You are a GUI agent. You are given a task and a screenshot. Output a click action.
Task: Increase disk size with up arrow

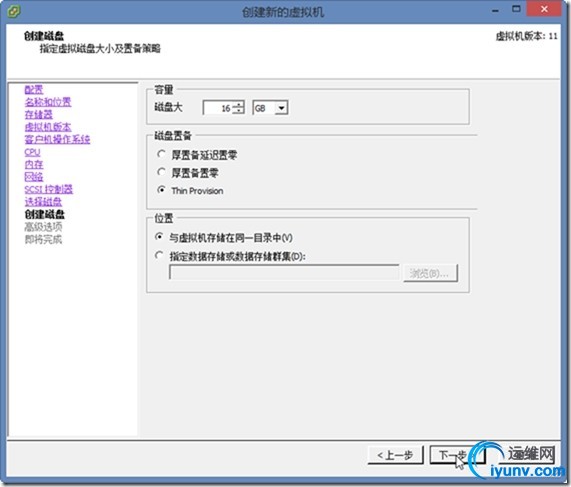(x=239, y=105)
